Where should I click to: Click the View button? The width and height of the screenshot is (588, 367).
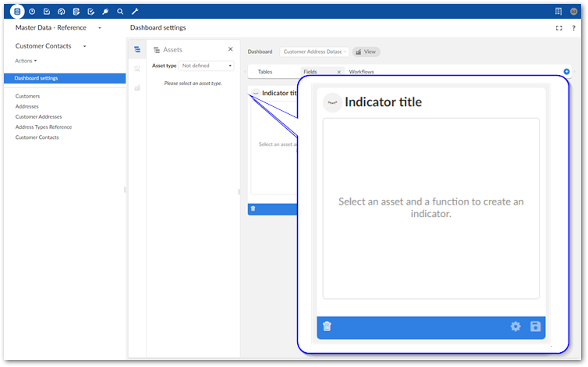coord(366,52)
